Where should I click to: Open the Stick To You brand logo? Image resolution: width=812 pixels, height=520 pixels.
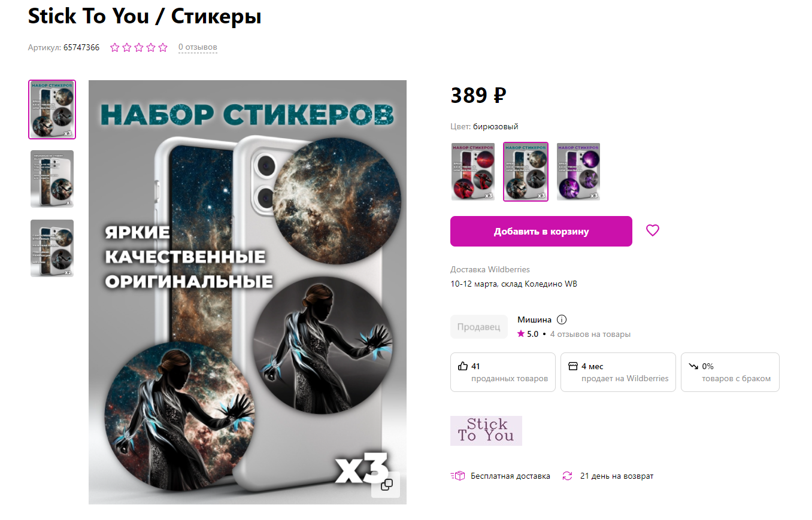(486, 431)
